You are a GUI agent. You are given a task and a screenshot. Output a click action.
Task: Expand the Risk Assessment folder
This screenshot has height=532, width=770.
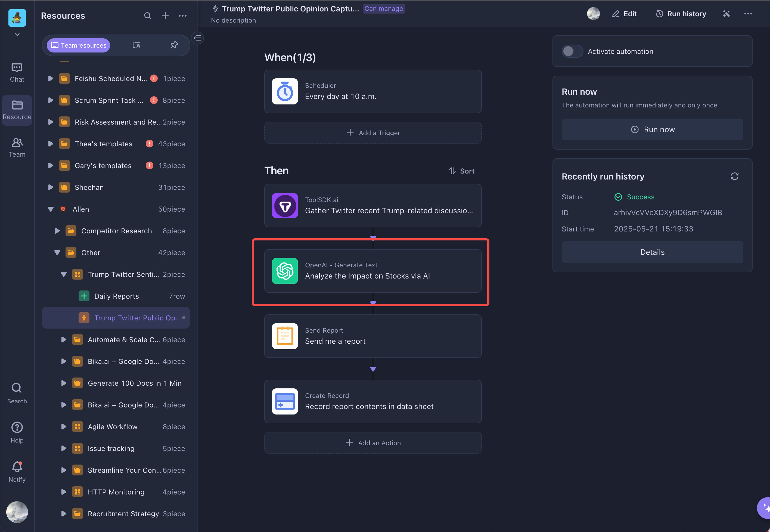tap(50, 122)
